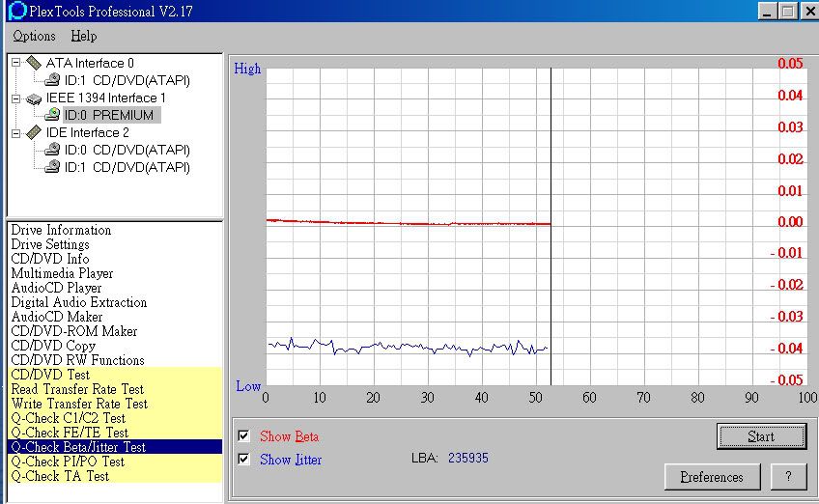819x504 pixels.
Task: Select ID:1 CD/DVD(ATAPI) under IDE Interface 2
Action: click(x=127, y=167)
